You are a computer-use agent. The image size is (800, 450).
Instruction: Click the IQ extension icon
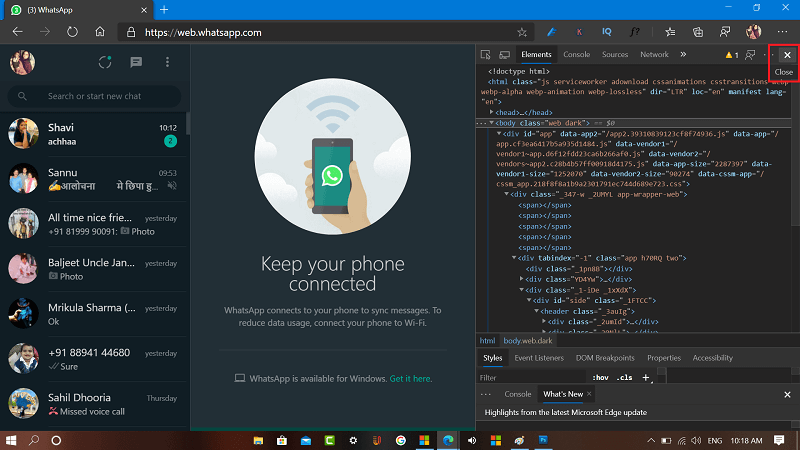(607, 32)
